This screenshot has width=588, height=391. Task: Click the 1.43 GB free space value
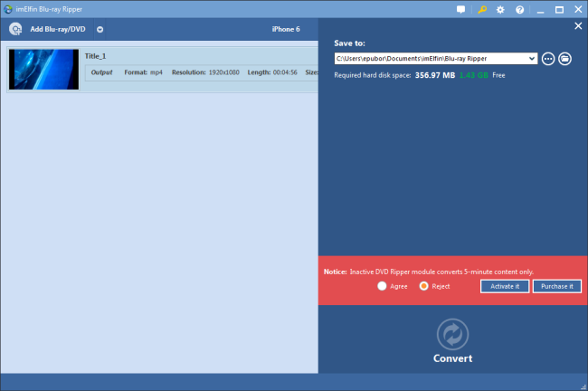474,75
